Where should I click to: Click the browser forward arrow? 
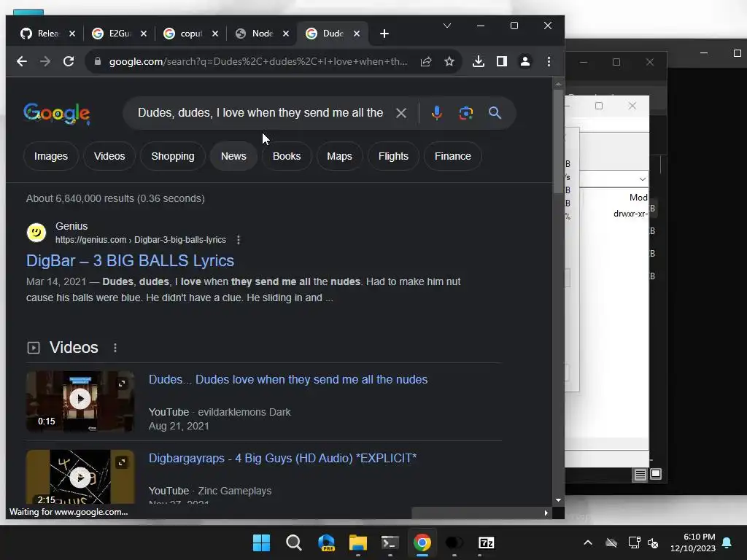point(44,61)
